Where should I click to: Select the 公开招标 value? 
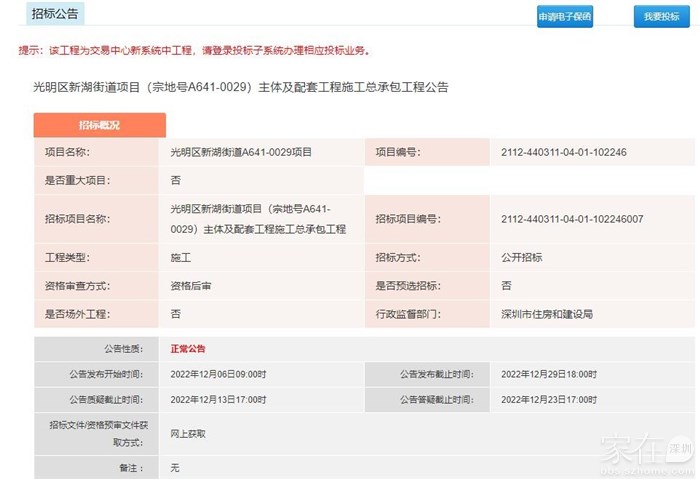click(x=521, y=258)
